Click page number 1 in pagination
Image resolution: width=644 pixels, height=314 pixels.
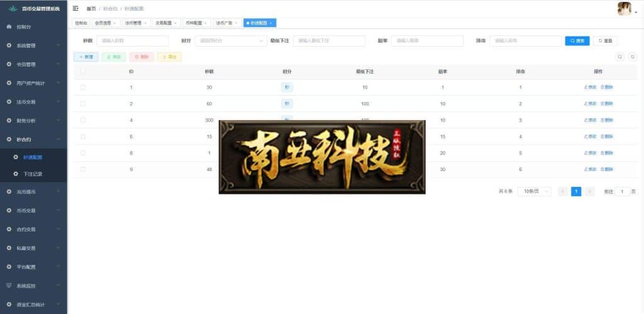click(x=576, y=191)
